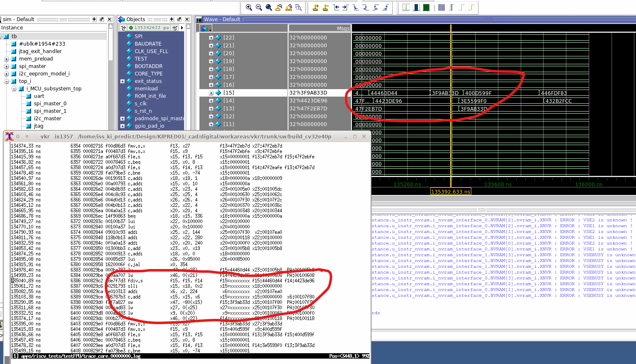Click the blue select-mode icon in the Wave panel

[x=204, y=28]
